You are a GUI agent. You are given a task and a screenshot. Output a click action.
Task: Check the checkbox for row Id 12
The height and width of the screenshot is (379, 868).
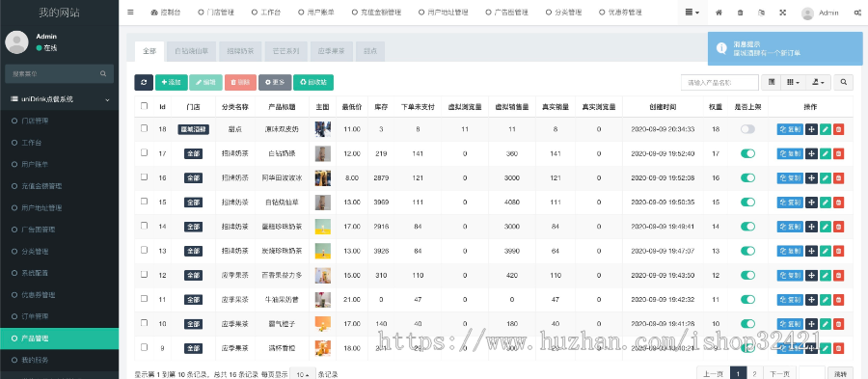(144, 275)
